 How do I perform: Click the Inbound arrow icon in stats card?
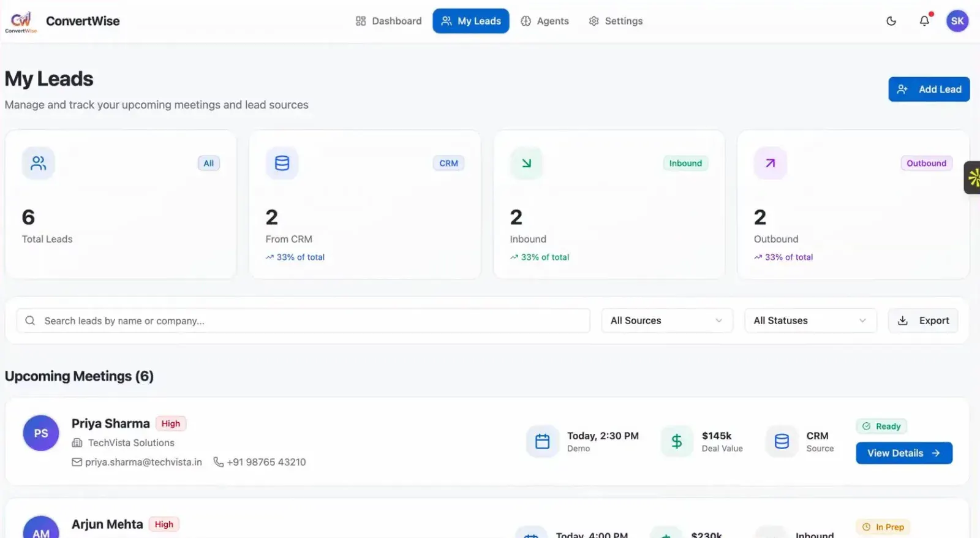point(526,163)
